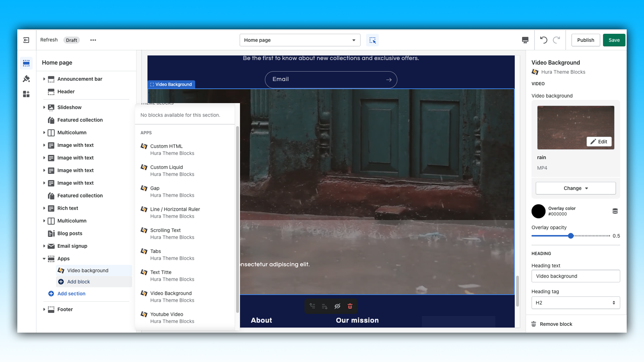Click the block picker scrollbar
This screenshot has height=362, width=644.
pos(237,219)
